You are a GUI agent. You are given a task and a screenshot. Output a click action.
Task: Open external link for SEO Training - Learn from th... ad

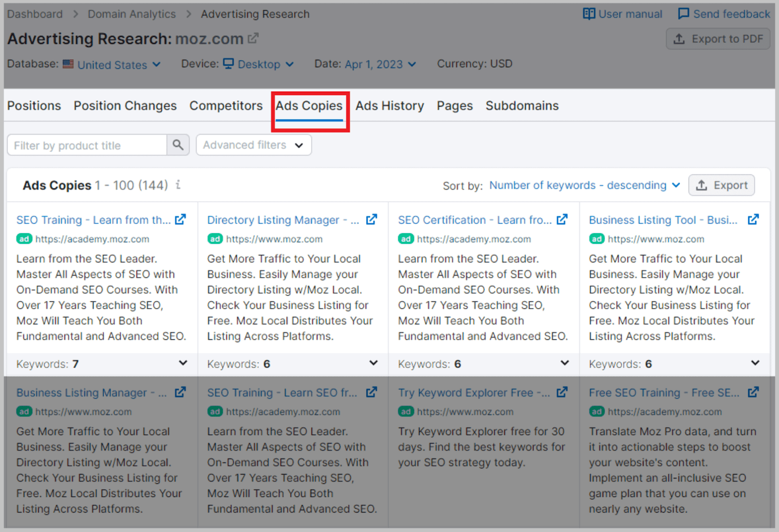[180, 220]
